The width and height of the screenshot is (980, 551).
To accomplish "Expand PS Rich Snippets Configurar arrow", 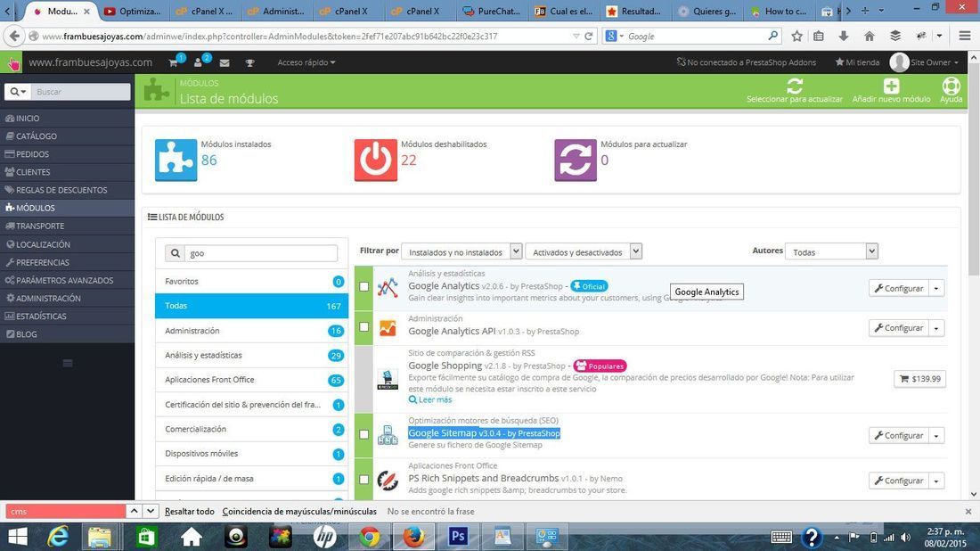I will point(936,481).
